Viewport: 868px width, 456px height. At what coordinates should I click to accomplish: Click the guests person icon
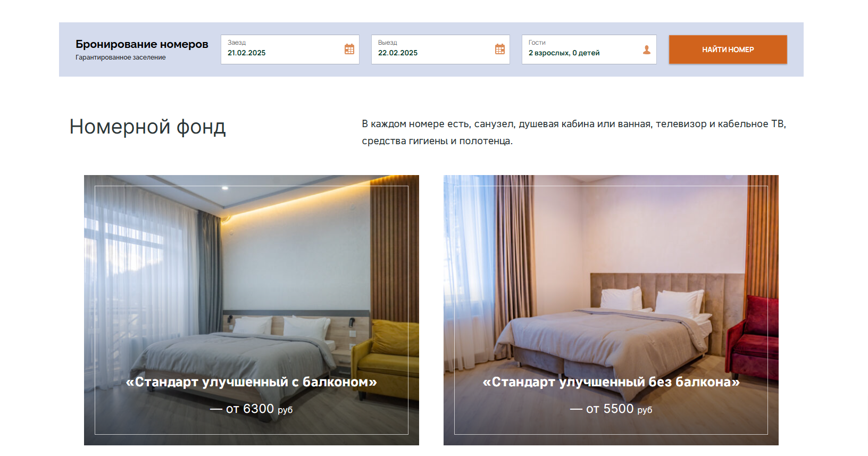point(647,49)
